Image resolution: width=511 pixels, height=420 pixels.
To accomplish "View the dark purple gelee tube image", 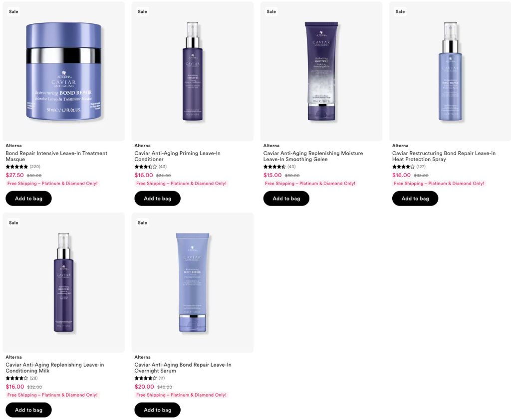I will click(x=321, y=71).
